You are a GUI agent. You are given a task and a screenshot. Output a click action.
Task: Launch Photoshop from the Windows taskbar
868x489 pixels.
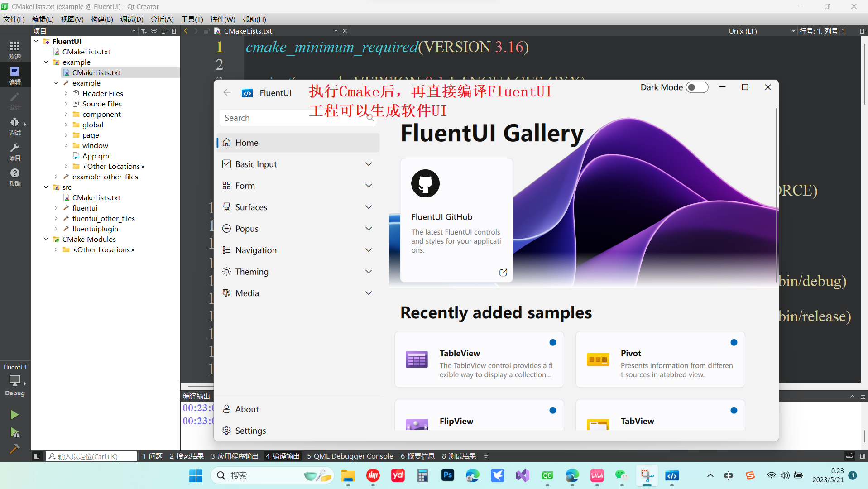point(447,476)
